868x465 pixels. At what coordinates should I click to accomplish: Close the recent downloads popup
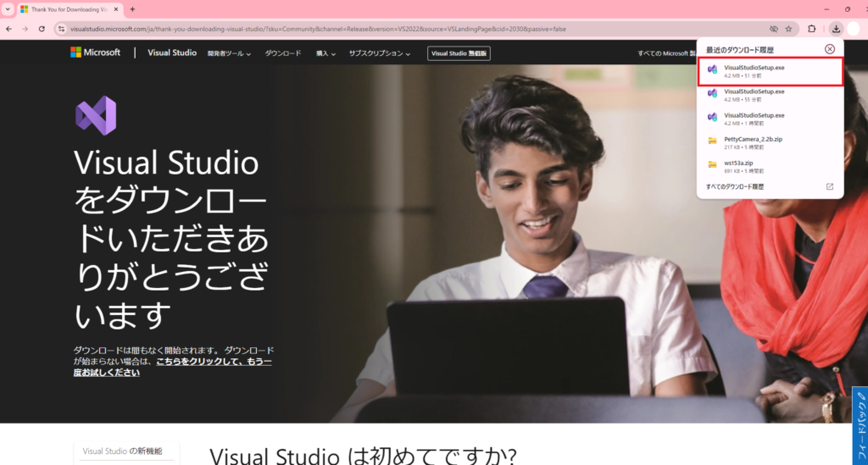tap(830, 49)
